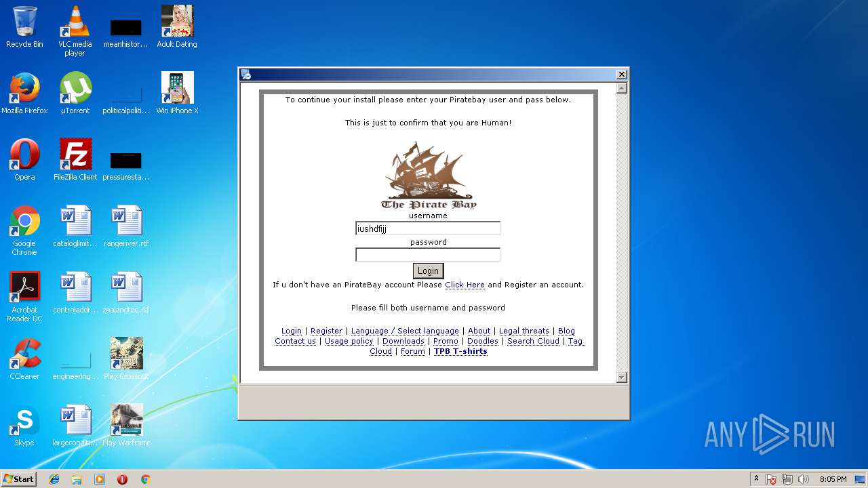Open Acrobat Reader DC shortcut
Screen dimensions: 868x488
point(24,297)
